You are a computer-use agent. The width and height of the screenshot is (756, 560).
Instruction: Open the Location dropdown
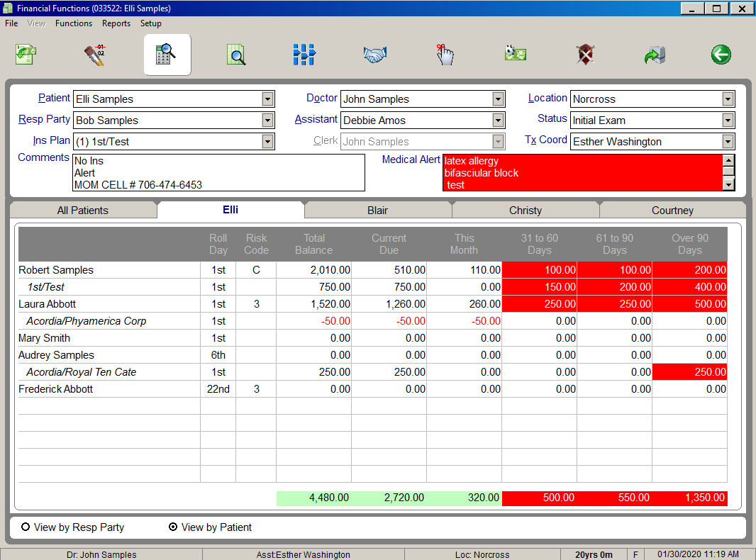[728, 99]
